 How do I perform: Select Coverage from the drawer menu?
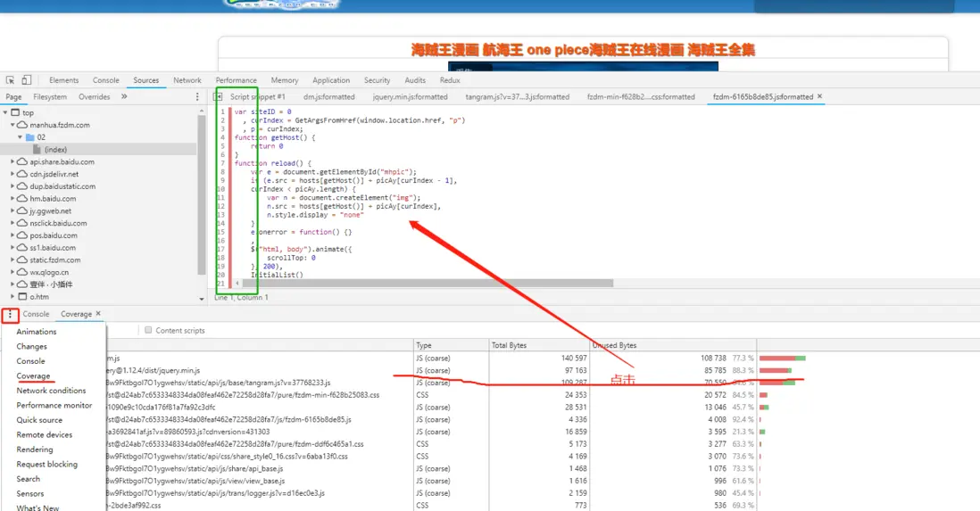pyautogui.click(x=33, y=376)
